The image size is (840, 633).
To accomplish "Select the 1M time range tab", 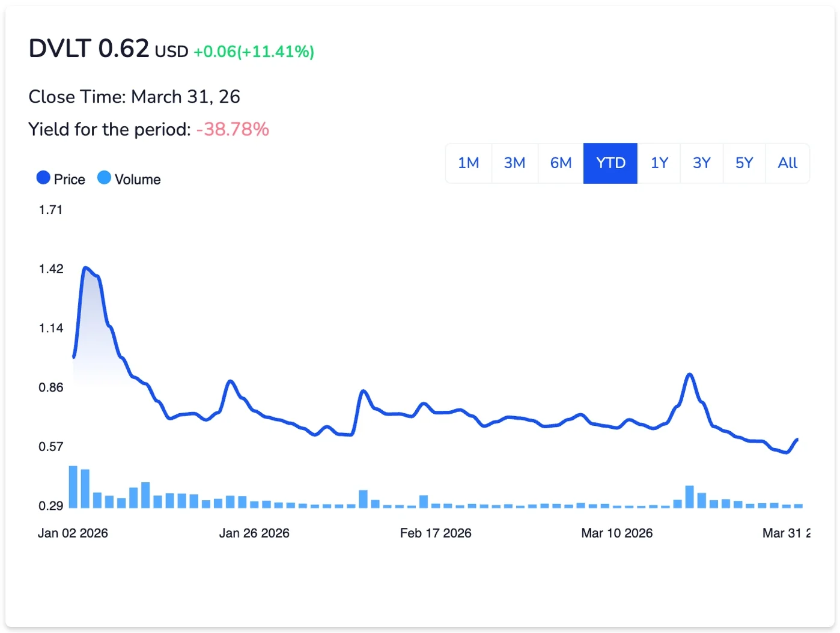I will [468, 163].
